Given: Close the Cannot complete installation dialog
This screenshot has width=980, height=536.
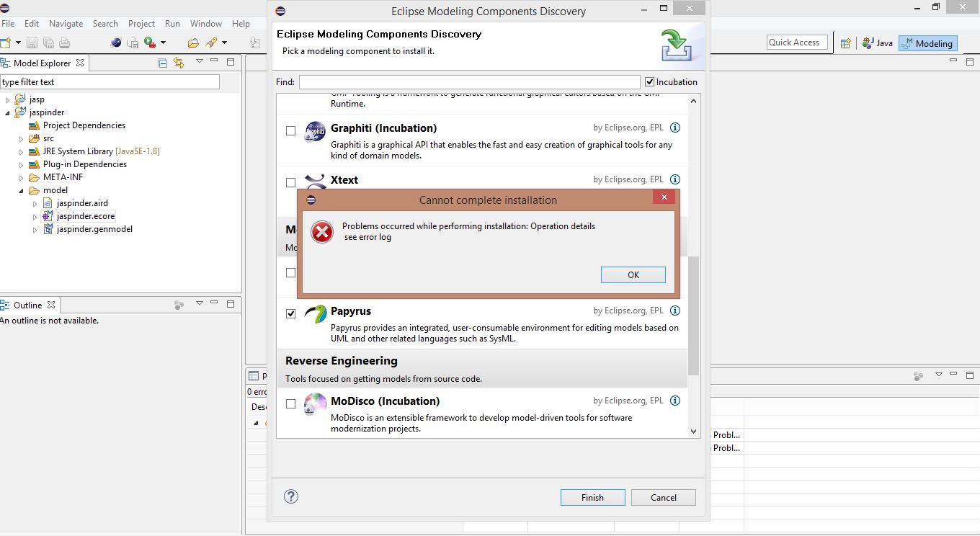Looking at the screenshot, I should tap(664, 197).
